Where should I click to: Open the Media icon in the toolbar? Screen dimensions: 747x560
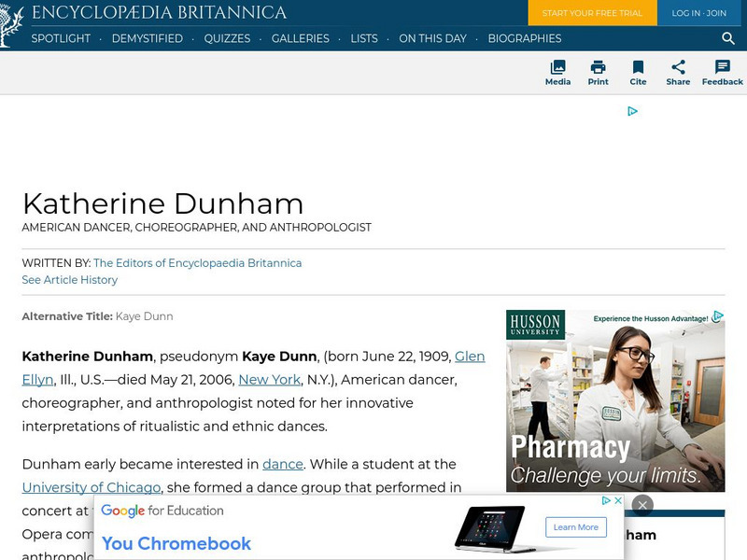(x=557, y=73)
